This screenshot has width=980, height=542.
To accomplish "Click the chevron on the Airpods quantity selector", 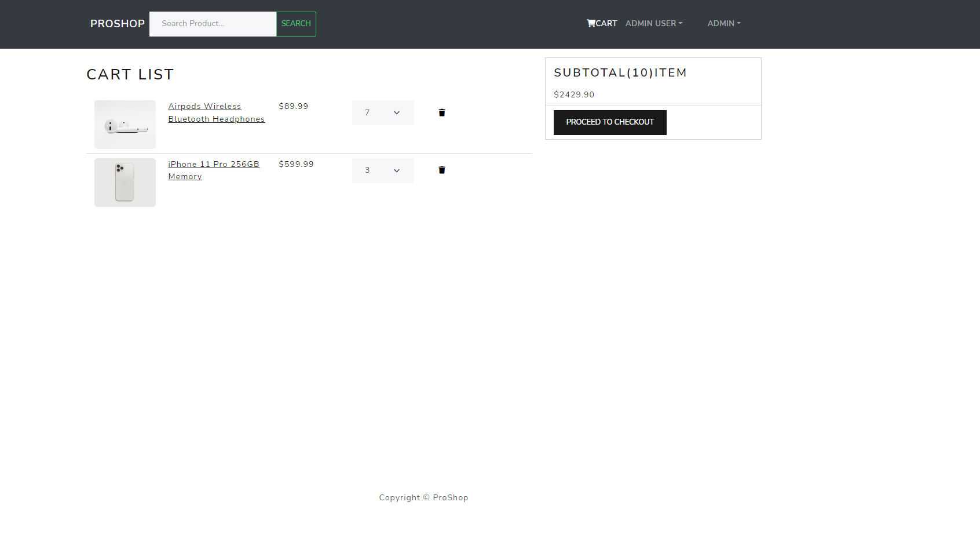I will [396, 112].
